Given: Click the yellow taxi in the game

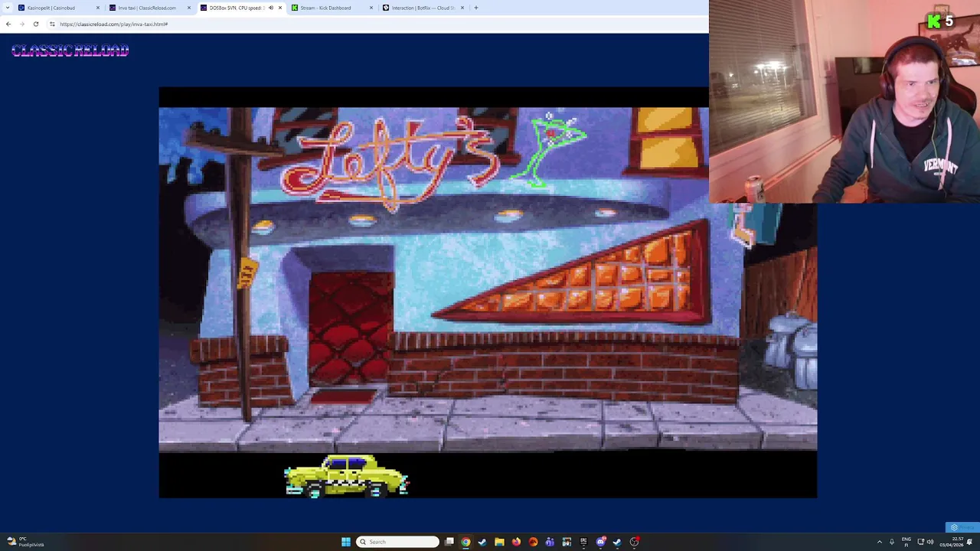Looking at the screenshot, I should point(346,476).
